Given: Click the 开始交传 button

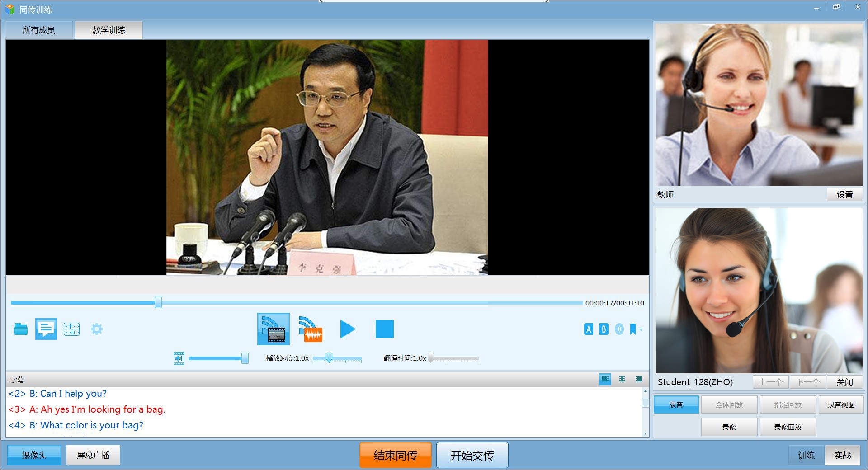Looking at the screenshot, I should 472,455.
